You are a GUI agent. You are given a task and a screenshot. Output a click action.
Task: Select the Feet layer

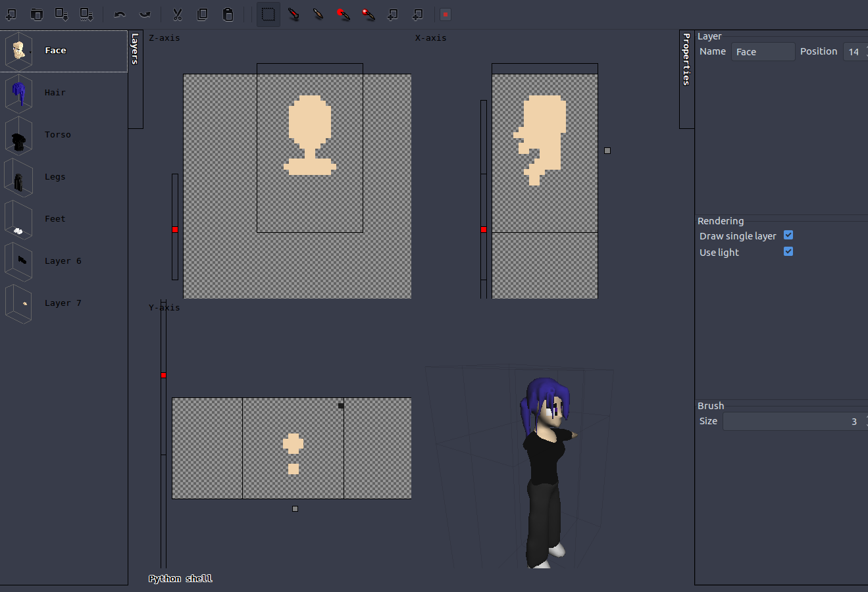(64, 219)
